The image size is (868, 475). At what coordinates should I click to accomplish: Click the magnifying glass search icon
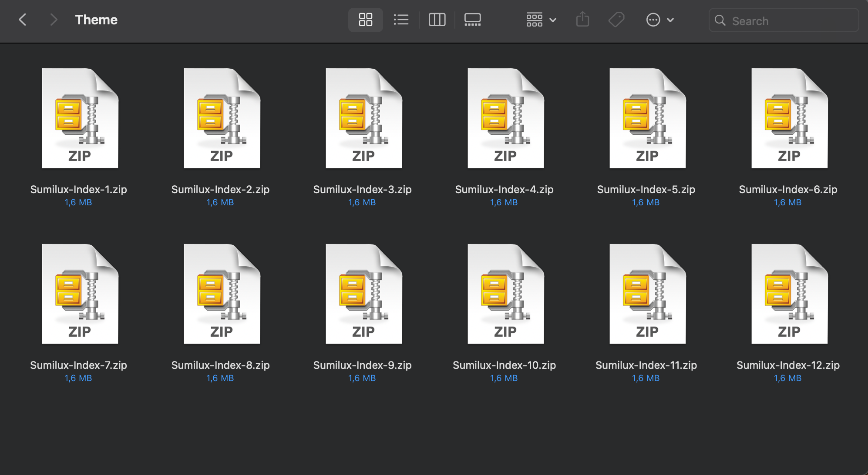tap(720, 20)
